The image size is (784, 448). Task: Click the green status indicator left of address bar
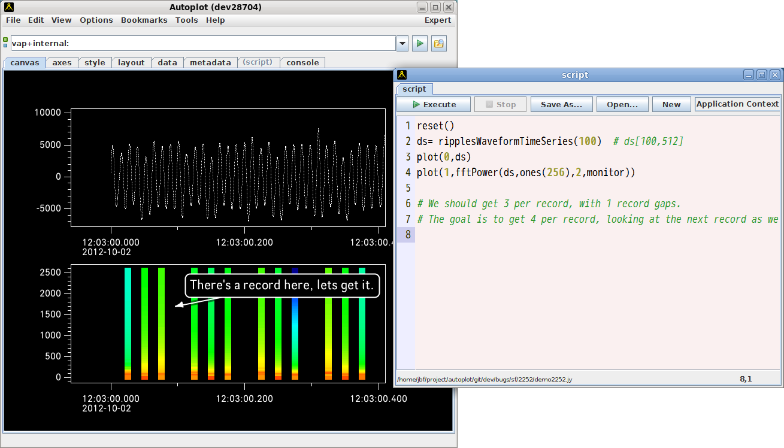pyautogui.click(x=6, y=42)
